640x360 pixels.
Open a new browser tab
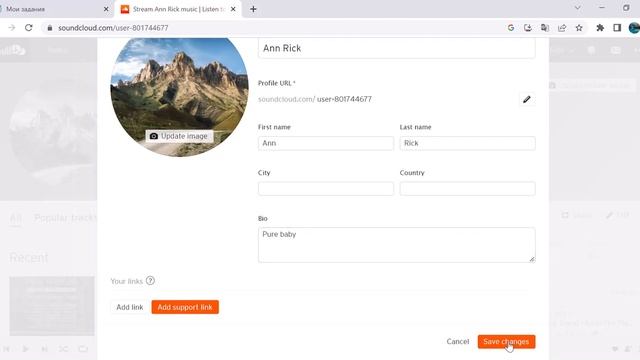(253, 9)
